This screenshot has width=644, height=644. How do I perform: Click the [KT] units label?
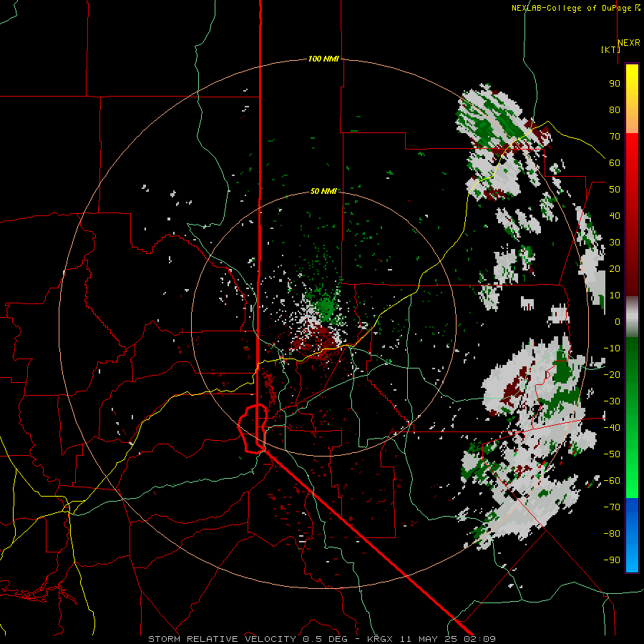610,49
